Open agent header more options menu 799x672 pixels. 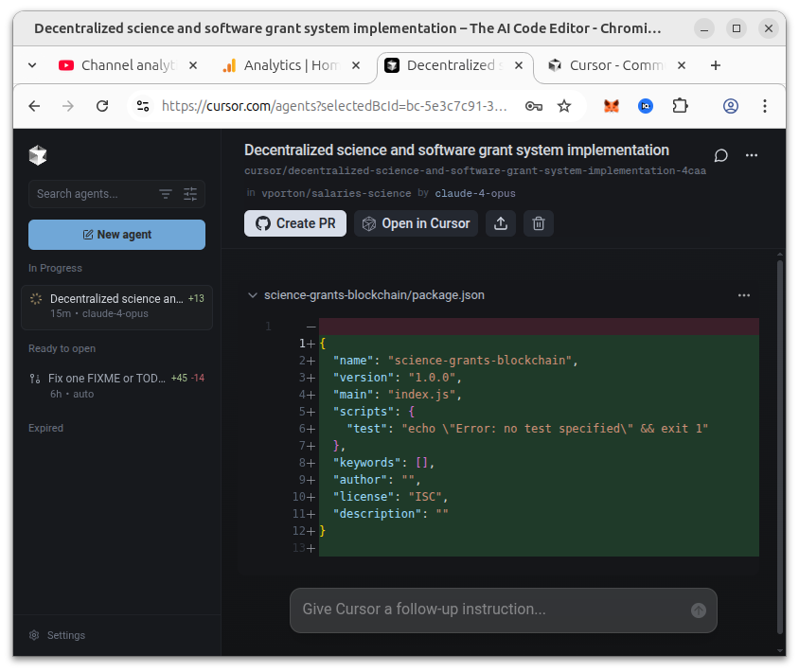(752, 155)
